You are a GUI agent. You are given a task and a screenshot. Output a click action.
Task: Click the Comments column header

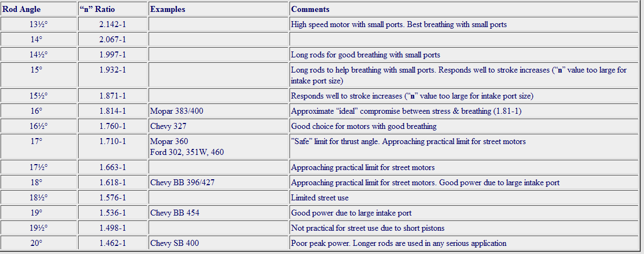(x=310, y=9)
